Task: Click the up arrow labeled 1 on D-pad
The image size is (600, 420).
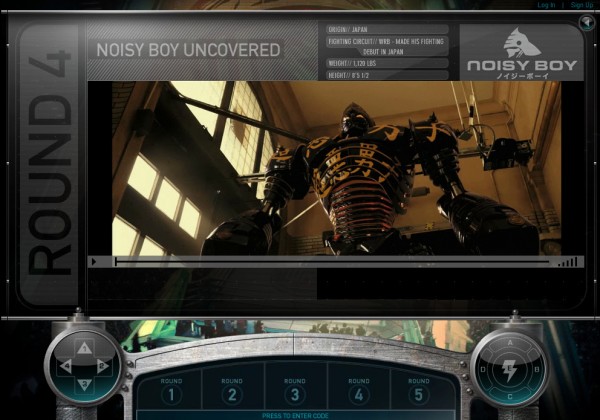Action: pos(85,348)
